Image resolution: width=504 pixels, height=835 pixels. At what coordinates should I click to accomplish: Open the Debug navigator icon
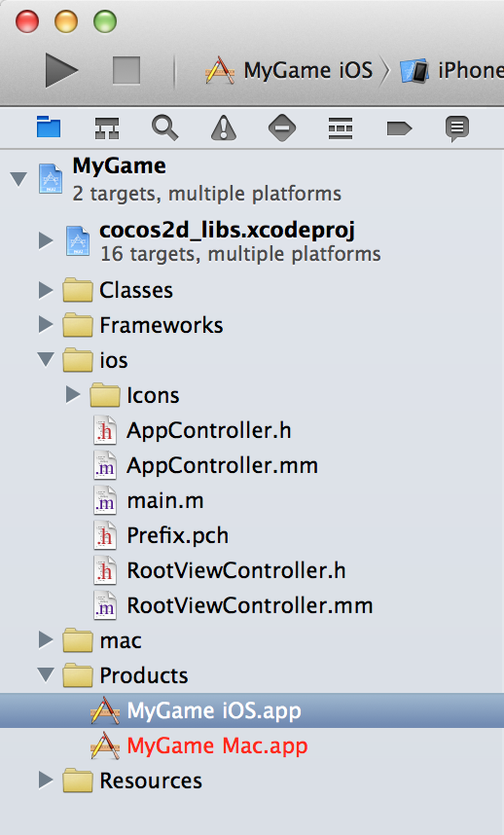(341, 128)
